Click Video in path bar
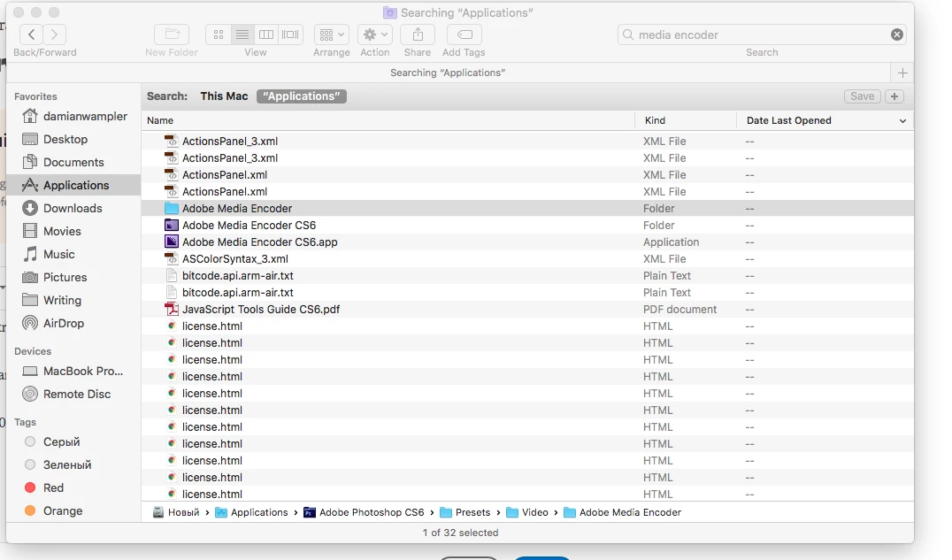 point(527,512)
